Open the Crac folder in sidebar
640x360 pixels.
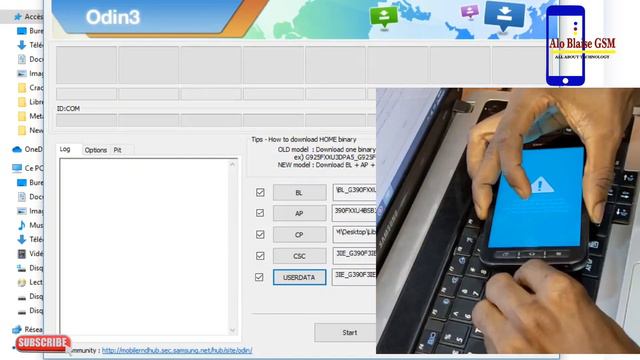tap(22, 88)
